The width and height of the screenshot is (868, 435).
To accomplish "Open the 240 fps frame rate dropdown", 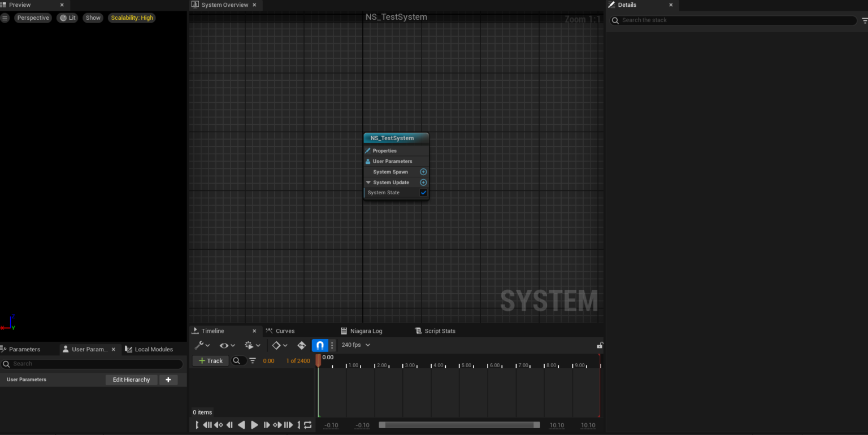I will (x=355, y=345).
